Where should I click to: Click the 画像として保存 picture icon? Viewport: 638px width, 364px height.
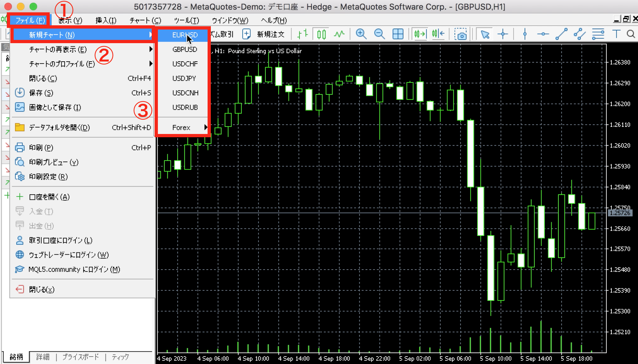point(20,107)
